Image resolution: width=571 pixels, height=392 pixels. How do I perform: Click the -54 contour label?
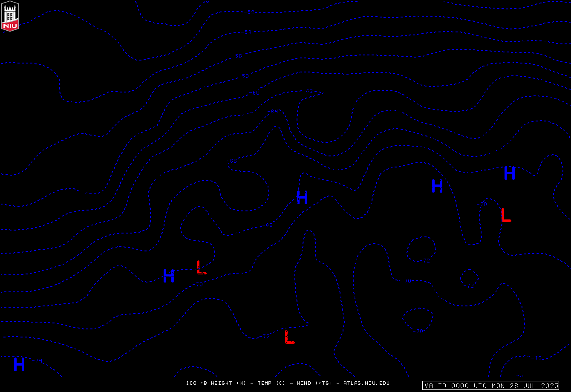(247, 32)
